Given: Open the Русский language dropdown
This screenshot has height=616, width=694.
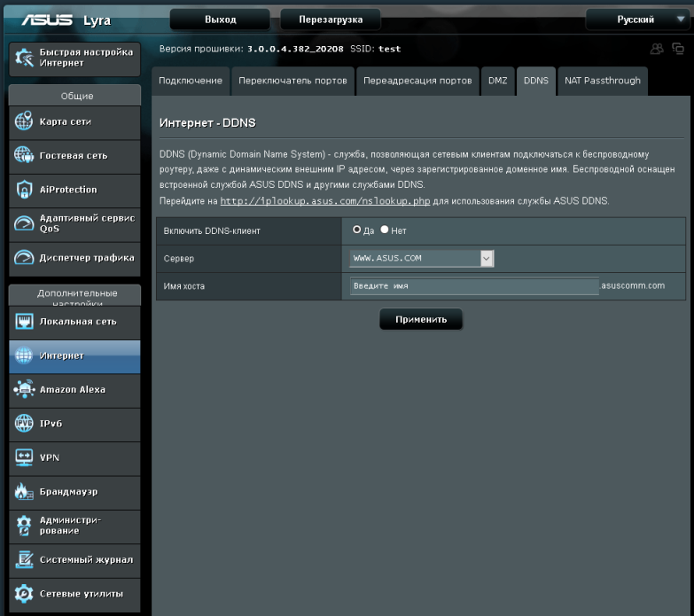Looking at the screenshot, I should tap(637, 19).
